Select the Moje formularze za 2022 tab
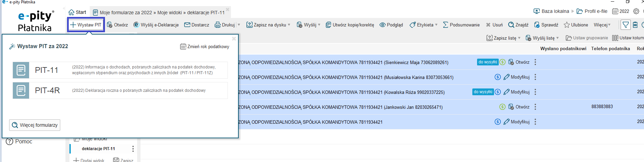 click(x=158, y=13)
